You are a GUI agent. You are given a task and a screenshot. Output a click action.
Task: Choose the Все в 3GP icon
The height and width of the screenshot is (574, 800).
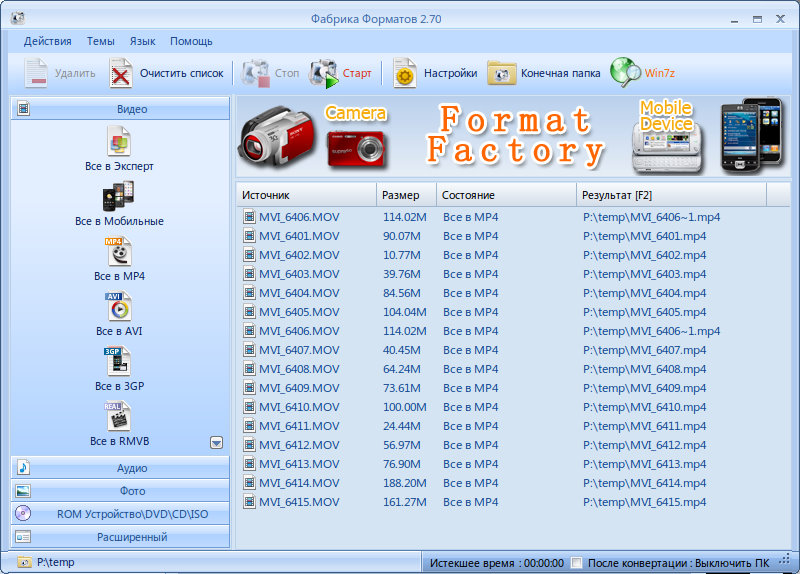tap(118, 361)
